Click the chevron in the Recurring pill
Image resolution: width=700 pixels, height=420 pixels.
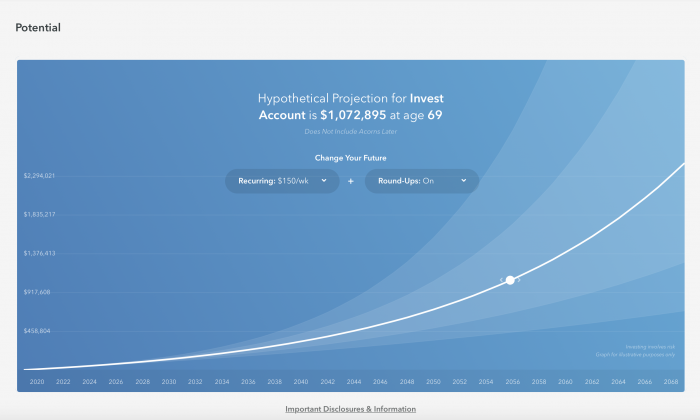pos(324,181)
